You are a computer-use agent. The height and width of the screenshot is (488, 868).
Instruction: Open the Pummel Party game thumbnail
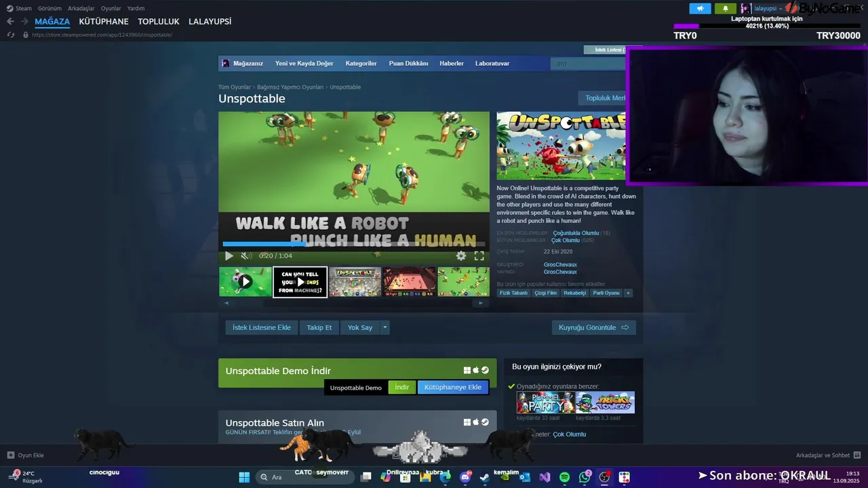[545, 403]
